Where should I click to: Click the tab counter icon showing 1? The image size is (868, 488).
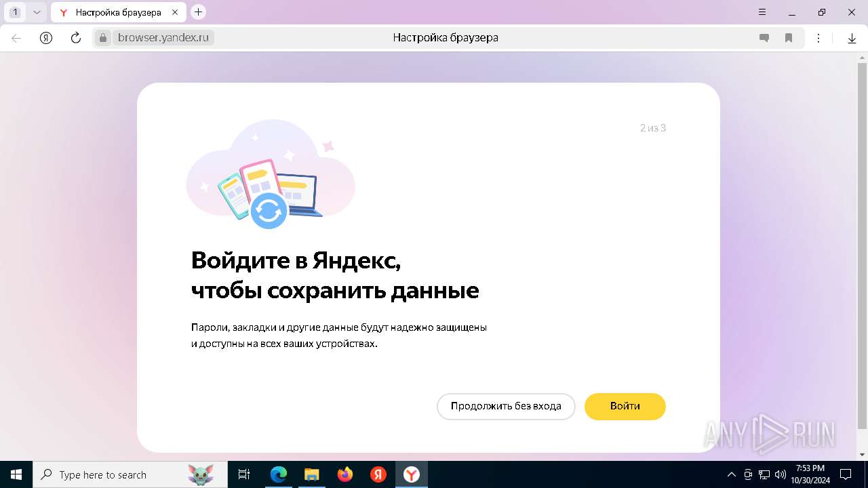coord(15,12)
